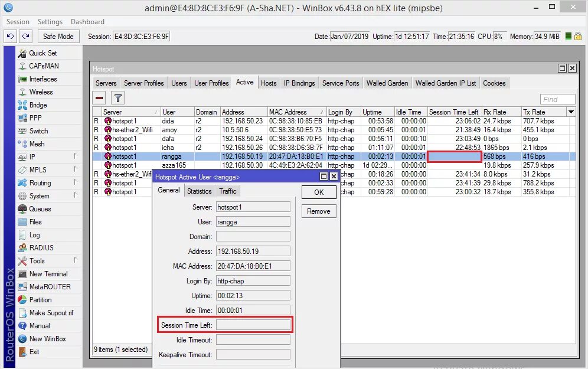Click red minus remove button in Hotspot
588x369 pixels.
[99, 98]
